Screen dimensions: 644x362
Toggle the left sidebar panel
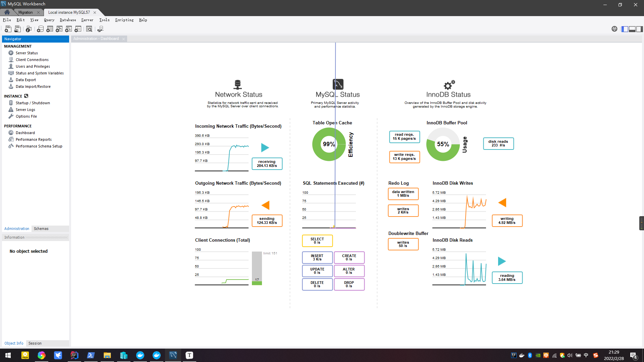click(x=625, y=29)
